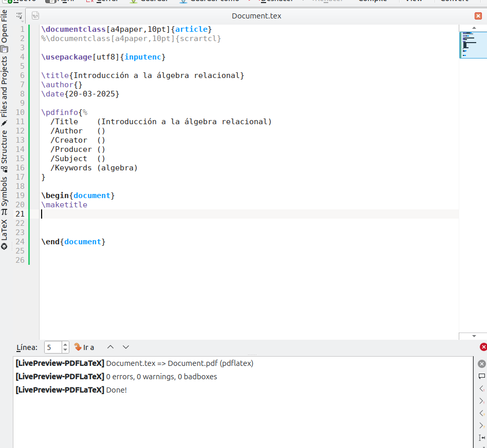Click the \pdfinfo{% line
487x448 pixels.
click(64, 112)
